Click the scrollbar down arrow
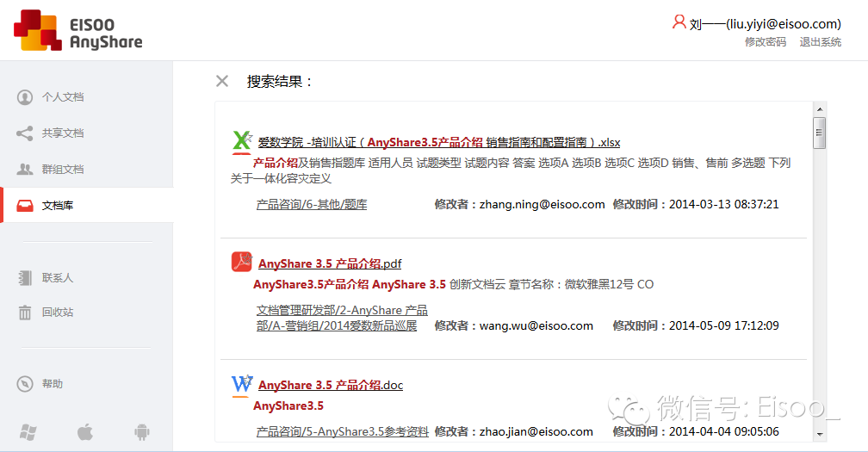868x452 pixels. [820, 434]
